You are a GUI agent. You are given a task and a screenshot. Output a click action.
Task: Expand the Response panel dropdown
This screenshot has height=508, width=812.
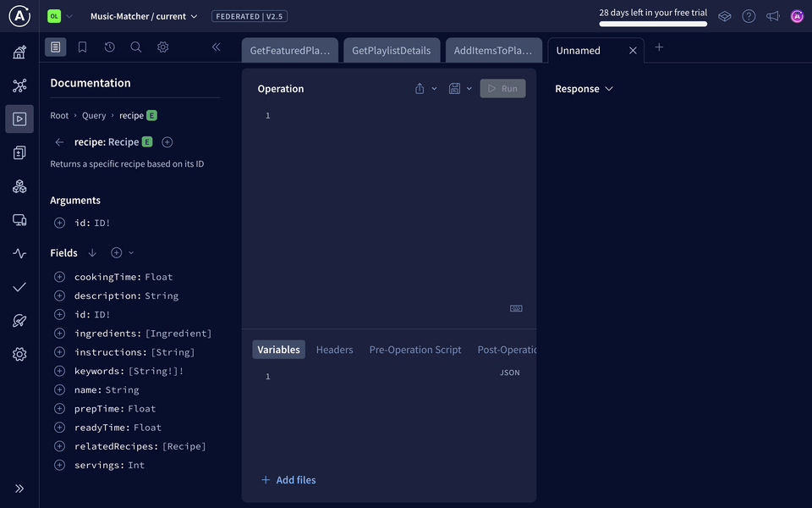[x=609, y=88]
